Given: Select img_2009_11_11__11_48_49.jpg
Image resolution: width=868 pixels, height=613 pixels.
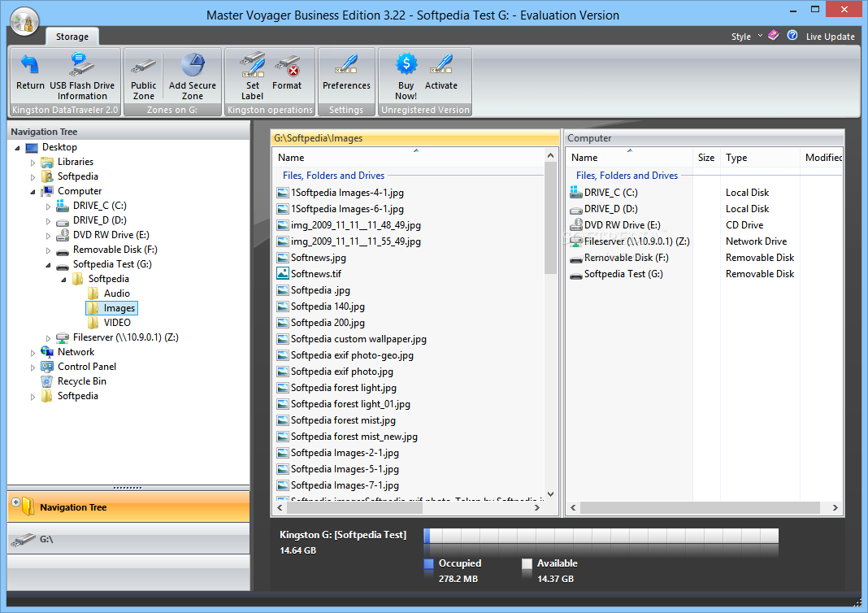Looking at the screenshot, I should (x=349, y=225).
